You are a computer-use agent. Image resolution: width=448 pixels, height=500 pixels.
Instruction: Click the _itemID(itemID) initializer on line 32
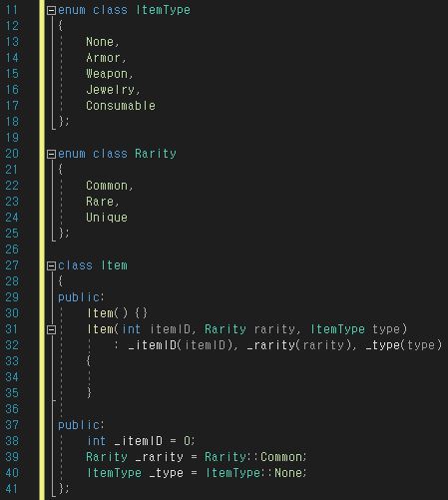(x=181, y=345)
